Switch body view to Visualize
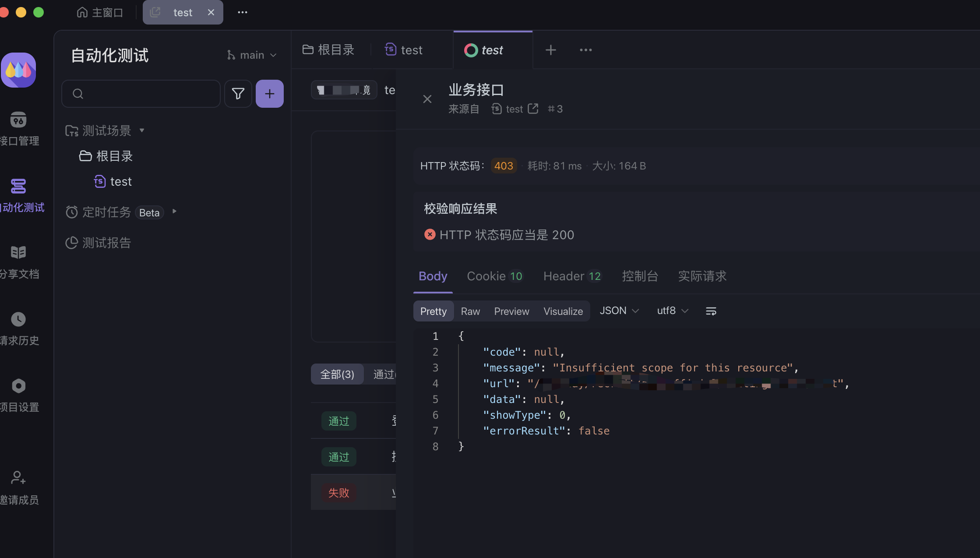 [x=563, y=311]
